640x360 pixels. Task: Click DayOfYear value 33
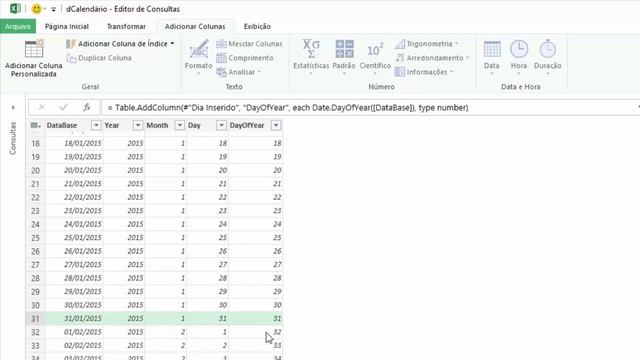[x=255, y=345]
